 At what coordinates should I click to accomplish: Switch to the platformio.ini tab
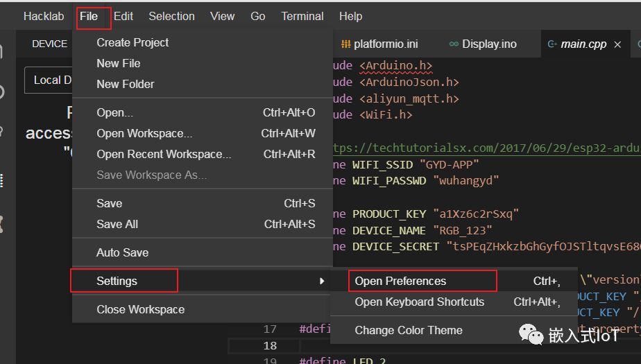pos(386,44)
